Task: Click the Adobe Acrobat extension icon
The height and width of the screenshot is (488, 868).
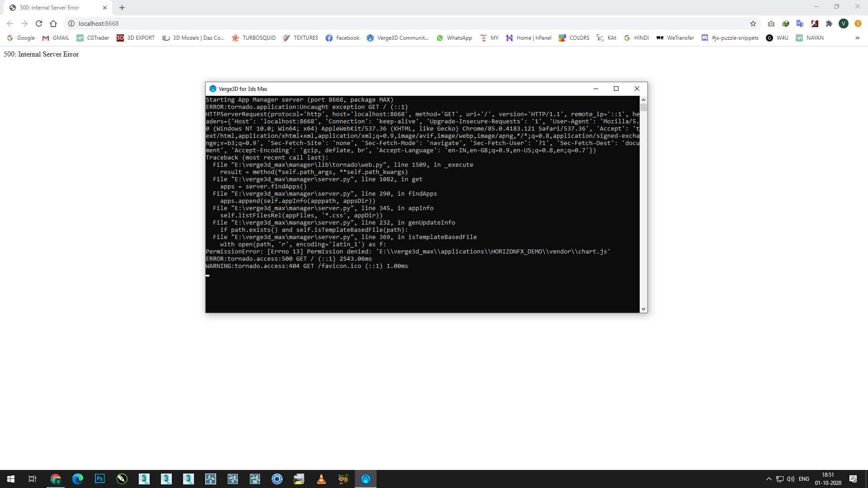Action: pos(815,23)
